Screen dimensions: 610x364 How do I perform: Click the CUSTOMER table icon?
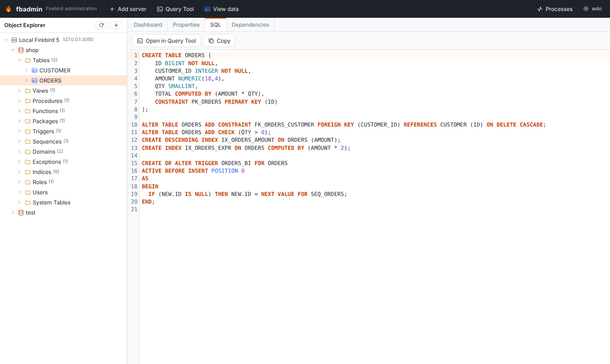pos(34,70)
